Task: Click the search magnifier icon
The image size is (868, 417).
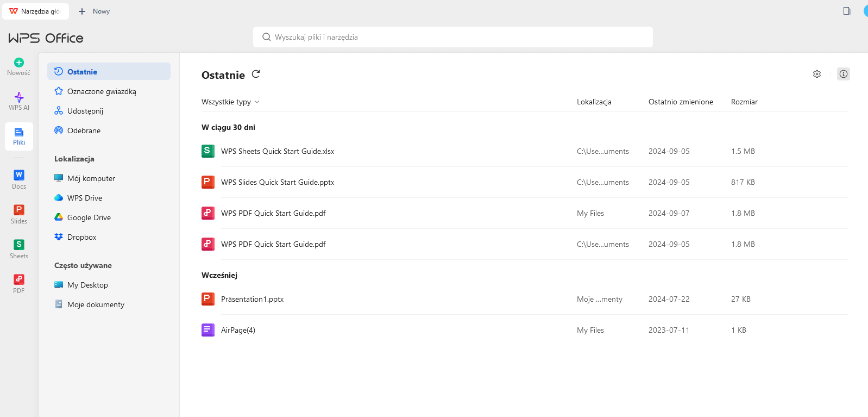Action: (267, 37)
